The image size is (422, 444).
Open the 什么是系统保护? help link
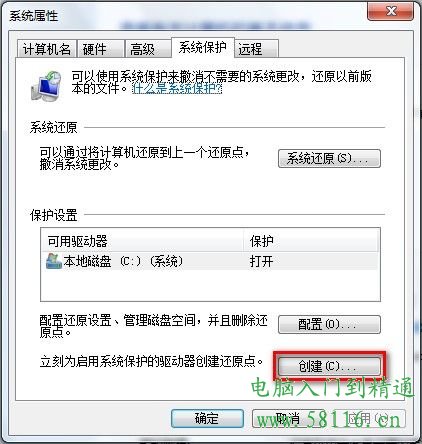click(x=177, y=89)
